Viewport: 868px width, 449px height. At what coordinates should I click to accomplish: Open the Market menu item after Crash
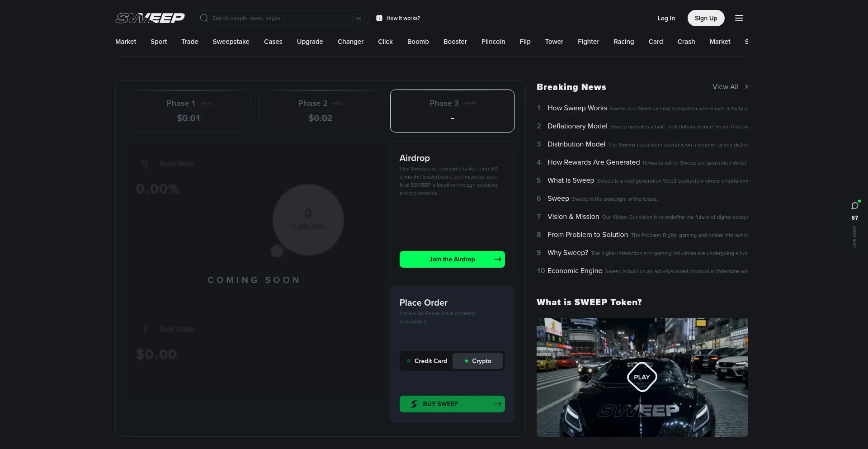coord(720,42)
